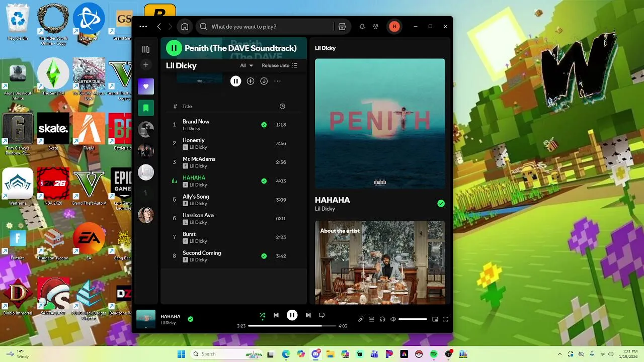The height and width of the screenshot is (362, 644).
Task: Click green check next to HAHAHA in player bar
Action: point(190,319)
